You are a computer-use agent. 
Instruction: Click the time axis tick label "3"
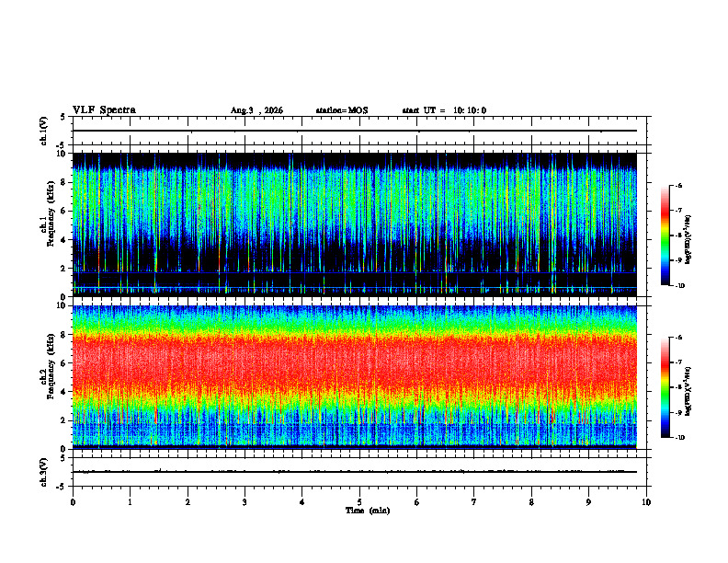245,502
